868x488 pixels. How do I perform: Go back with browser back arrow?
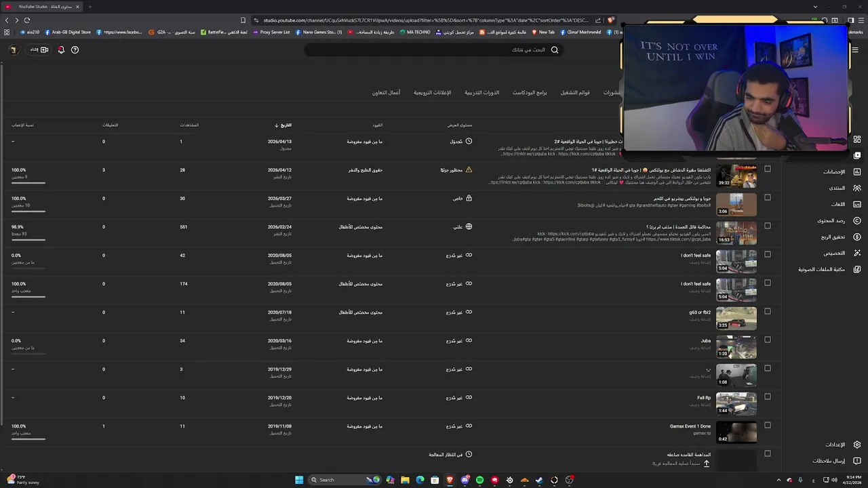7,20
